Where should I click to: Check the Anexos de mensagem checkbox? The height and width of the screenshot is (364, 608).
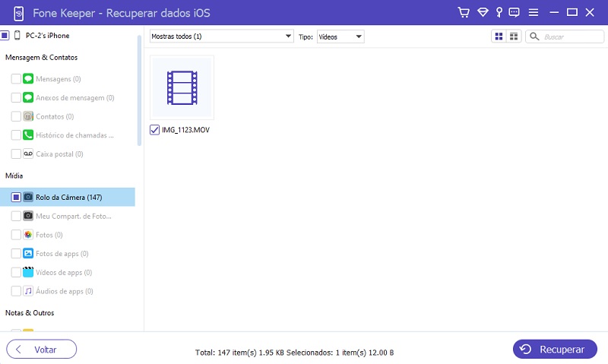(16, 97)
